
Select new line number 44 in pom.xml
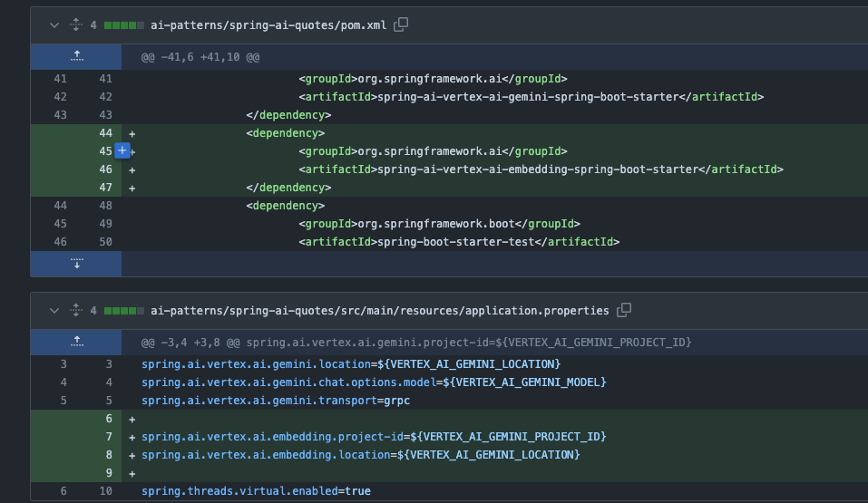105,133
